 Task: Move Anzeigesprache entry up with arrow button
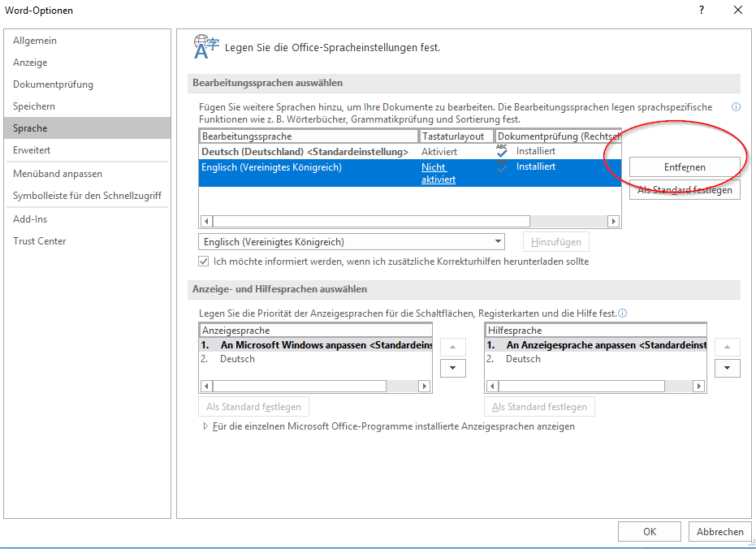pos(453,347)
